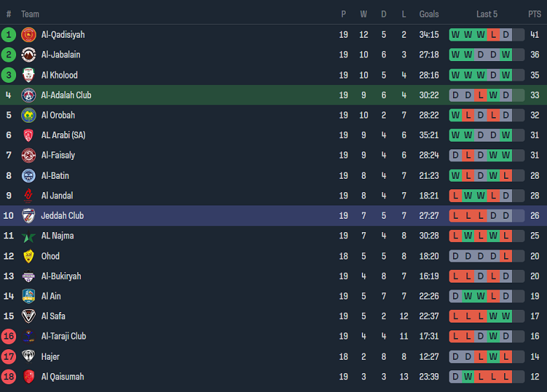Screen dimensions: 547x392
Task: Sort table by PTS column header
Action: pos(534,14)
